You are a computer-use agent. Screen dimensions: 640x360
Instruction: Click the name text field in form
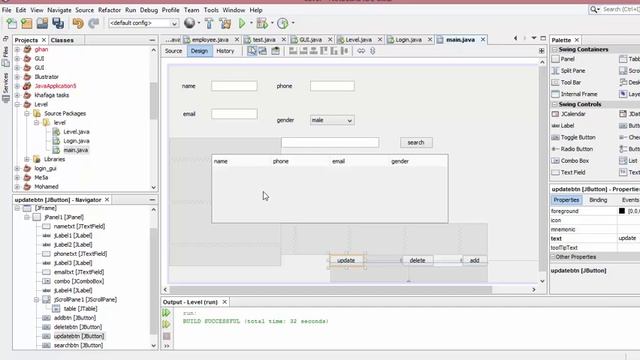coord(234,86)
